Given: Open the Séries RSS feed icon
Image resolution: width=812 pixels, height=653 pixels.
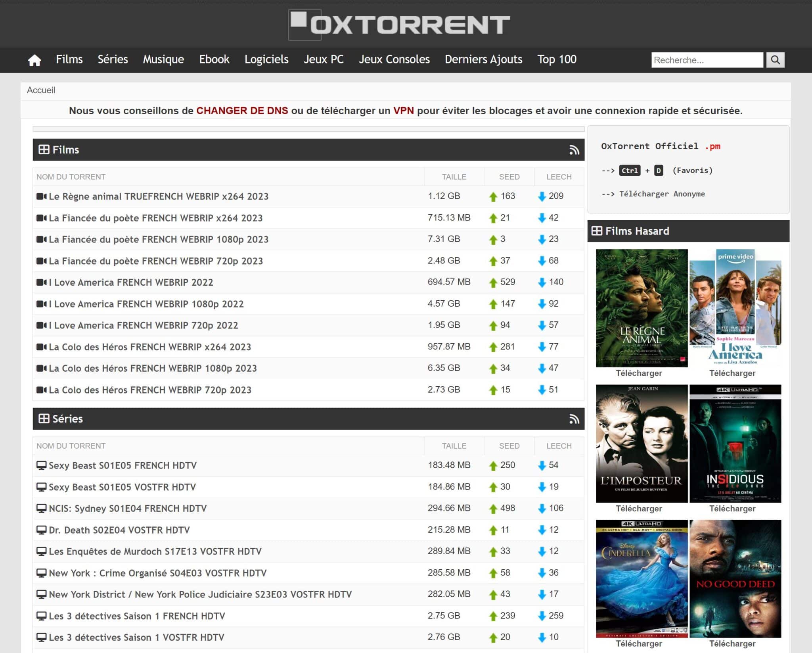Looking at the screenshot, I should click(574, 419).
